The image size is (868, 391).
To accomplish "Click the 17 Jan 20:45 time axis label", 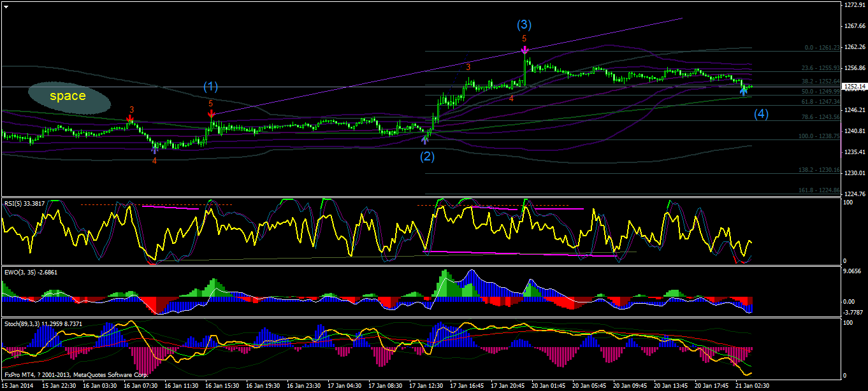I will click(509, 386).
